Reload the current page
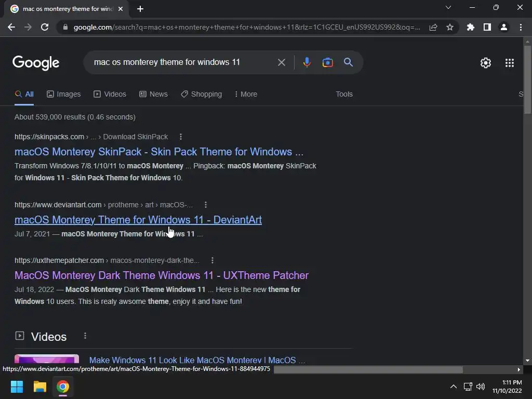532x399 pixels. point(45,27)
